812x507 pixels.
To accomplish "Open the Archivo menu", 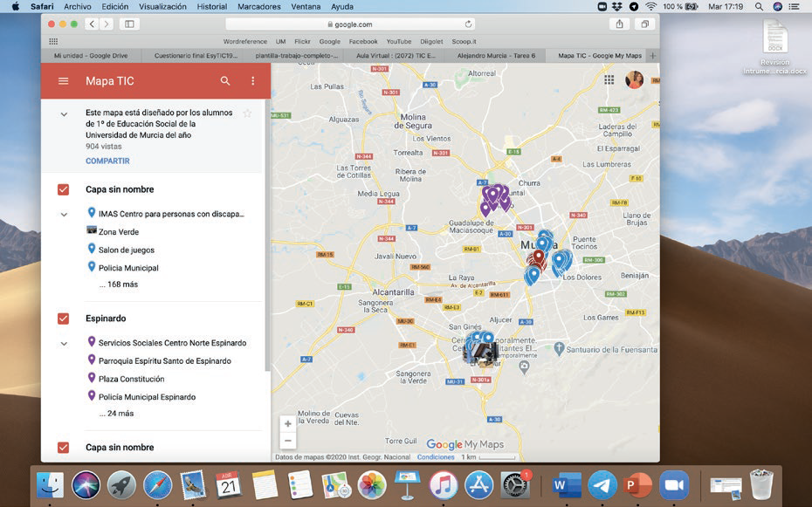I will tap(78, 7).
